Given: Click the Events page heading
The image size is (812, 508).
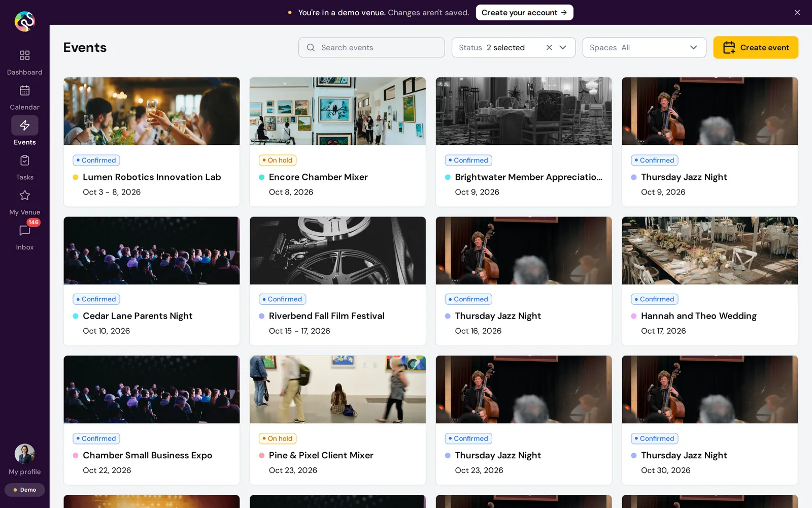Looking at the screenshot, I should pos(85,48).
